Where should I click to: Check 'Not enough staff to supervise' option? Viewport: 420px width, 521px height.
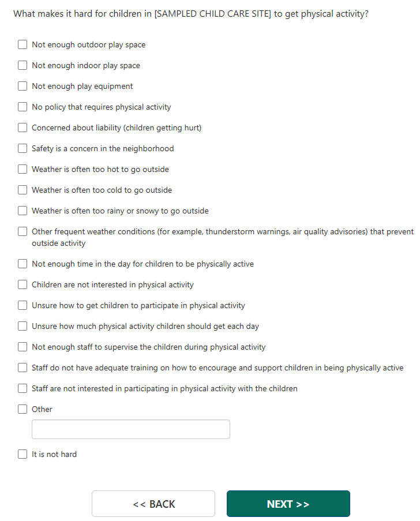click(22, 347)
